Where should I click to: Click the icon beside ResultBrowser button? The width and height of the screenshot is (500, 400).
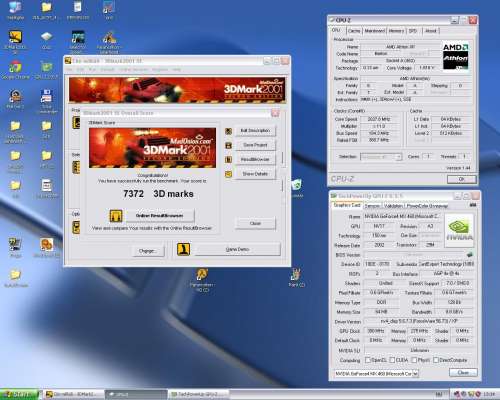click(228, 160)
